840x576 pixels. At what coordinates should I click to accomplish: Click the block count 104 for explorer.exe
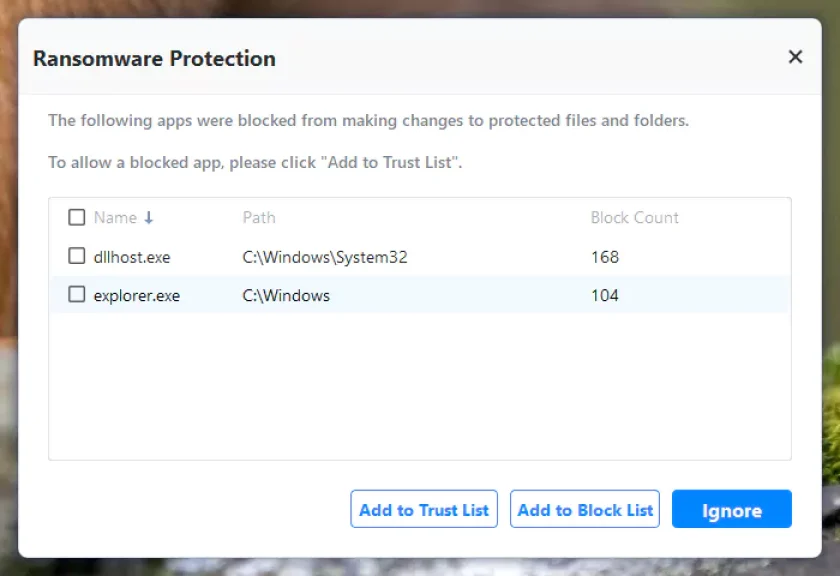pyautogui.click(x=604, y=296)
